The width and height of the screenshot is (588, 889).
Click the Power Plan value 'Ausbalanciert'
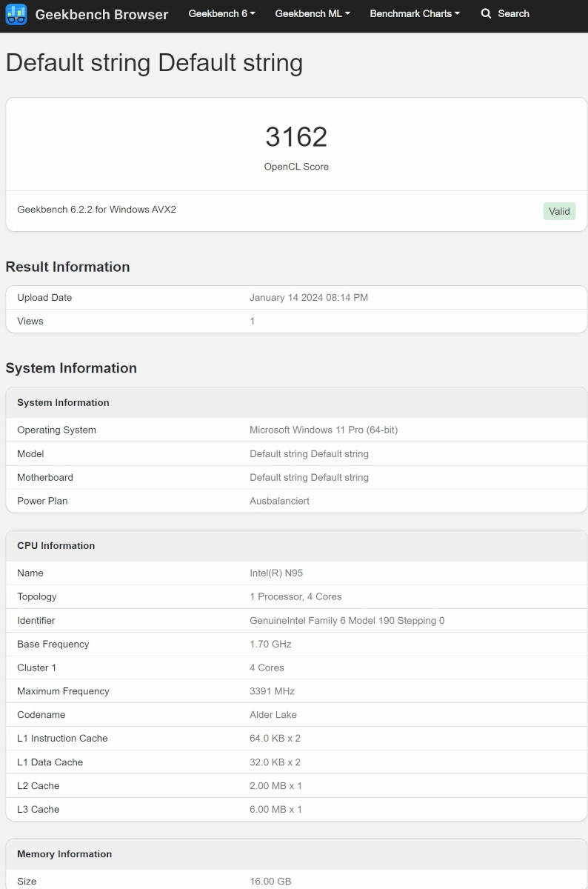point(279,502)
